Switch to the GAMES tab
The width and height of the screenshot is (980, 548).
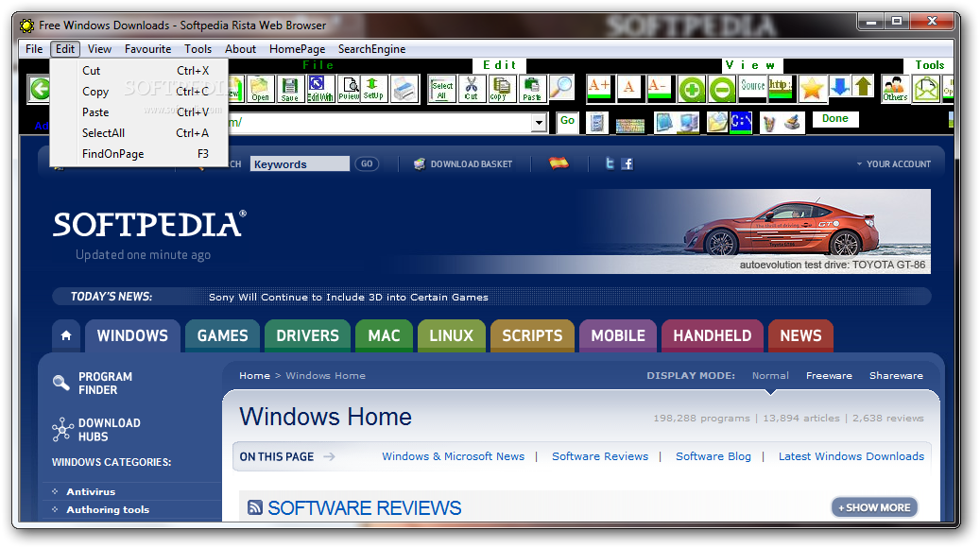tap(222, 335)
